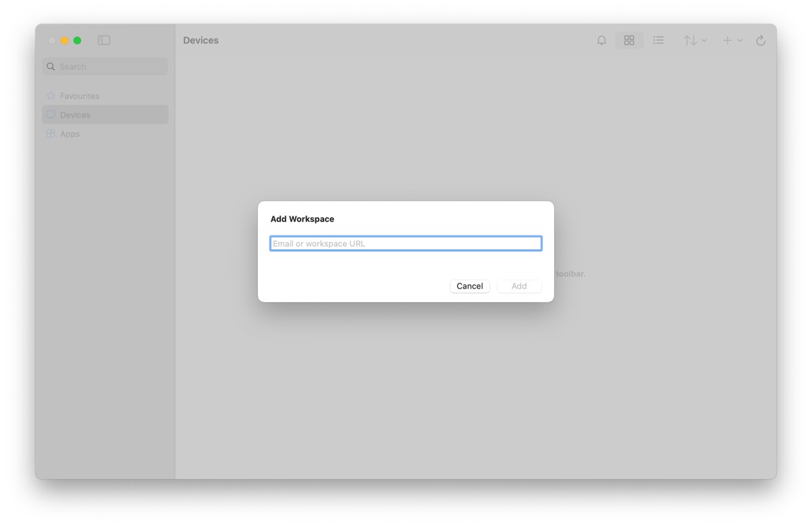Select Favourites in the sidebar

click(x=105, y=96)
